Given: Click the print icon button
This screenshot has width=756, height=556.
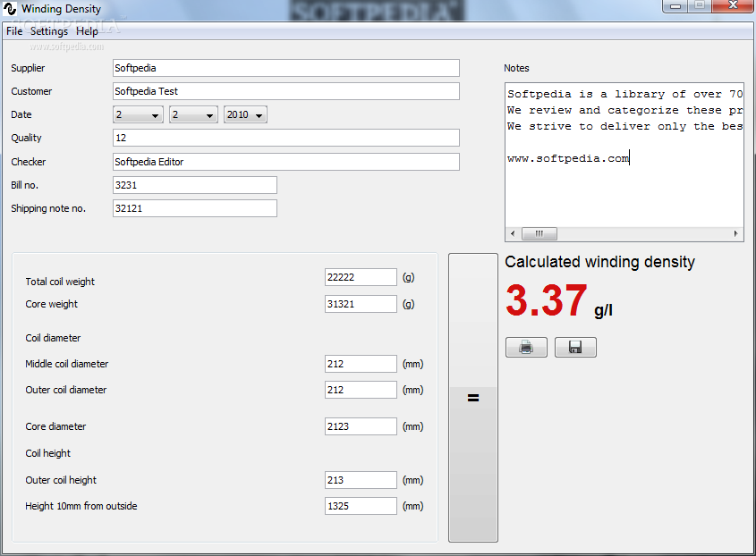Looking at the screenshot, I should (526, 347).
